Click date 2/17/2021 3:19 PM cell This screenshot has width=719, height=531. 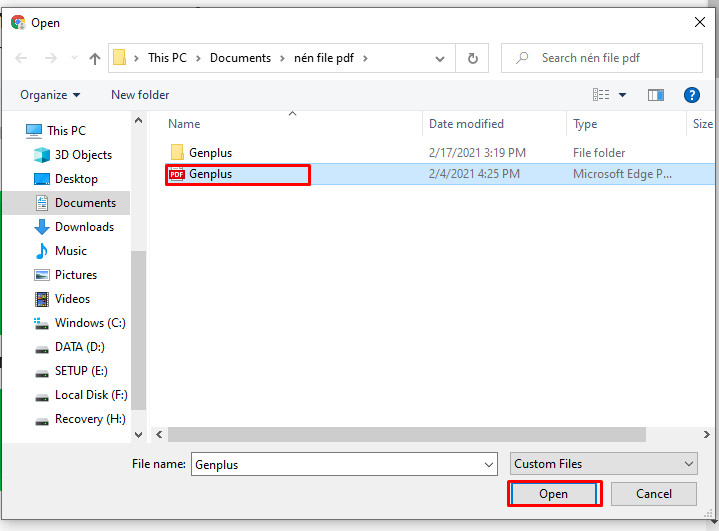(x=477, y=153)
